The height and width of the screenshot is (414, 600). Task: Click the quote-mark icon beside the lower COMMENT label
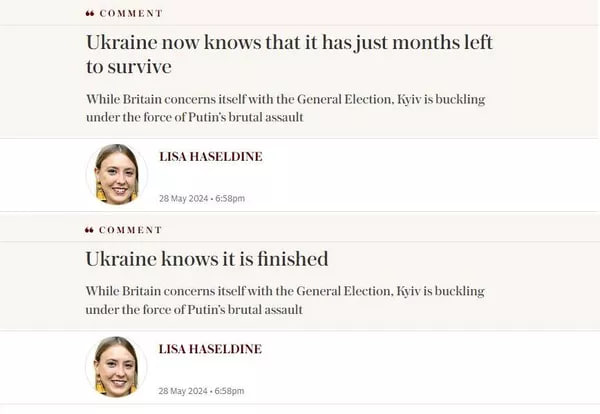pyautogui.click(x=89, y=230)
